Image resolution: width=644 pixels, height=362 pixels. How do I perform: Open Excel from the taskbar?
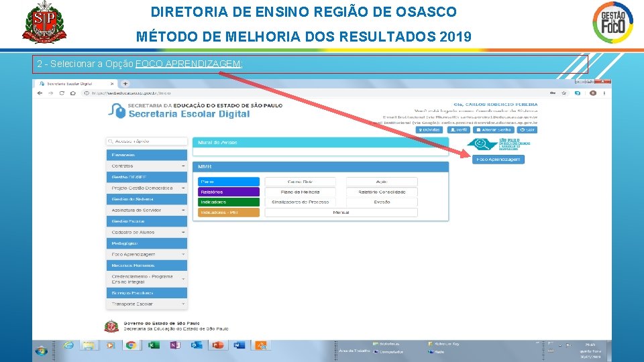pos(154,346)
